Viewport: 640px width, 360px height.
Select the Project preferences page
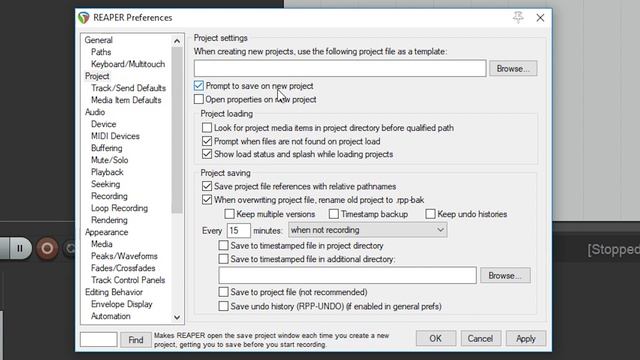click(x=97, y=76)
